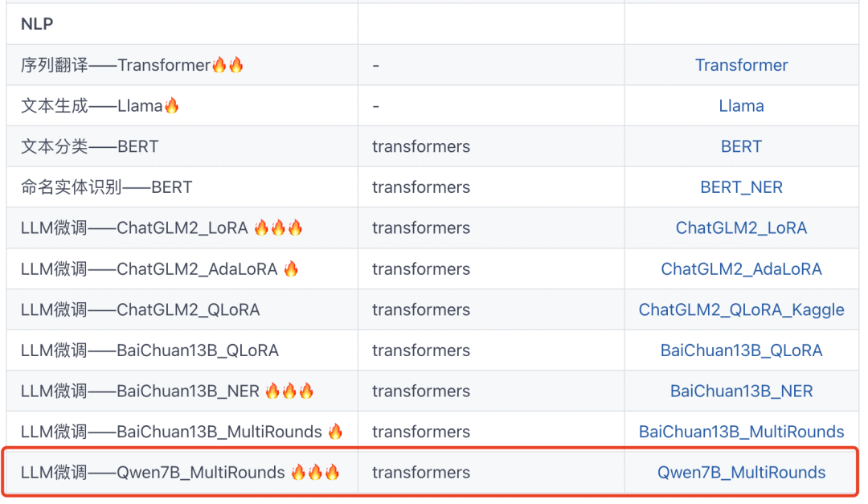Click fire emojis after Qwen7B_MultiRounds label
This screenshot has height=504, width=868.
pos(316,473)
